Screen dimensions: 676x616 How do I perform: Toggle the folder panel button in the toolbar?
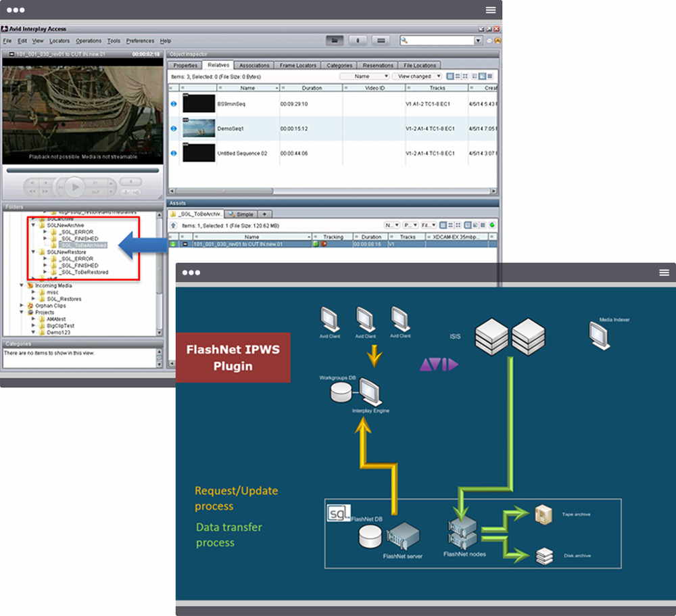(335, 41)
